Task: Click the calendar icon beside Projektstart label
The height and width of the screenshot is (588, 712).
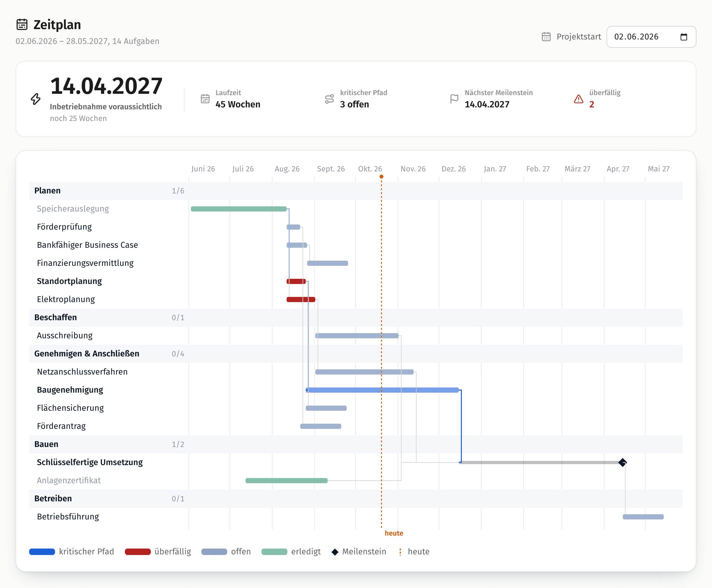Action: (x=546, y=37)
